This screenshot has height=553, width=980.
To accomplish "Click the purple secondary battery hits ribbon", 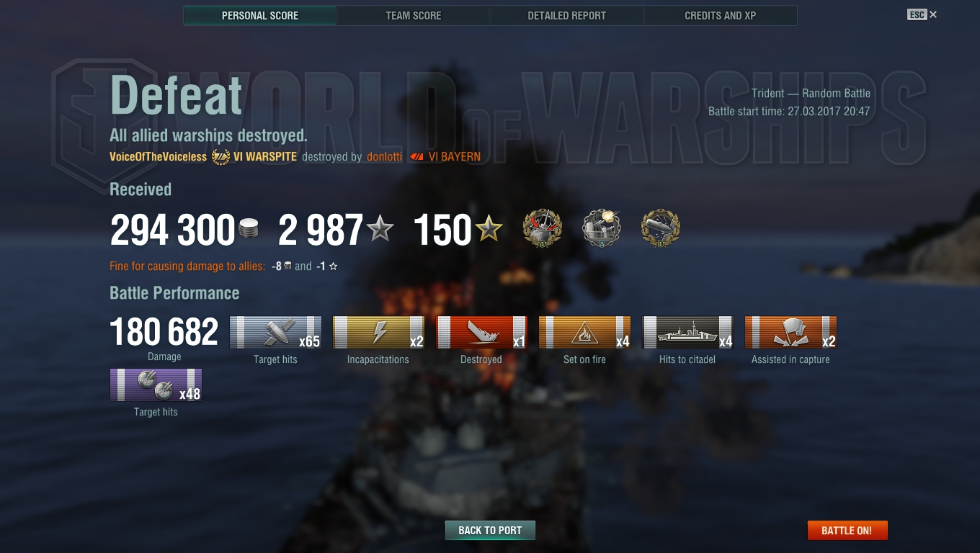I will pyautogui.click(x=156, y=385).
